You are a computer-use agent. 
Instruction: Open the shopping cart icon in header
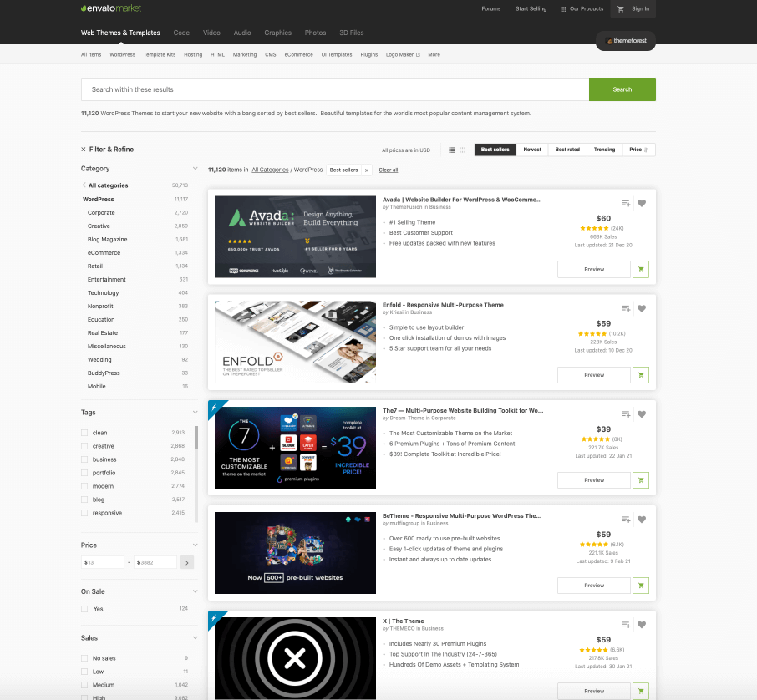[x=620, y=8]
